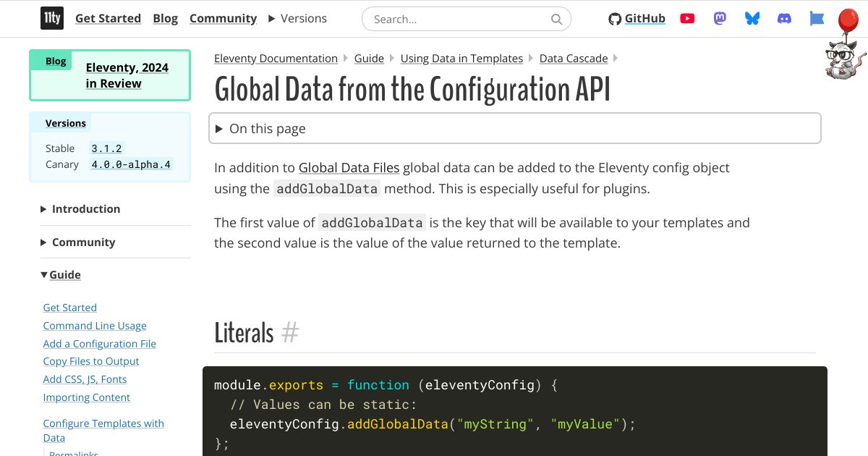Click "myValue" string in code block

(585, 424)
